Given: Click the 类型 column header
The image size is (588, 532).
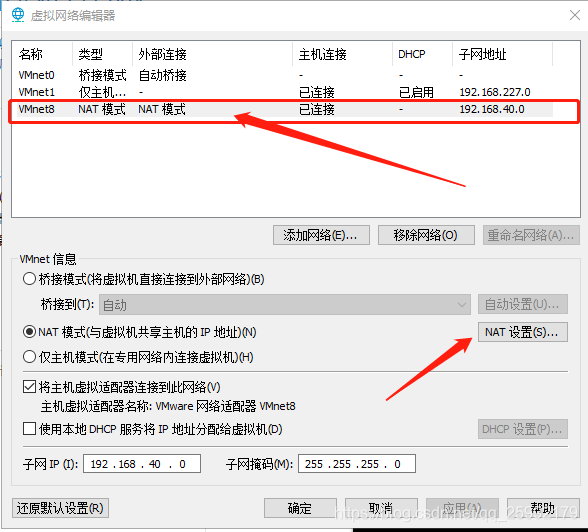Looking at the screenshot, I should [102, 54].
